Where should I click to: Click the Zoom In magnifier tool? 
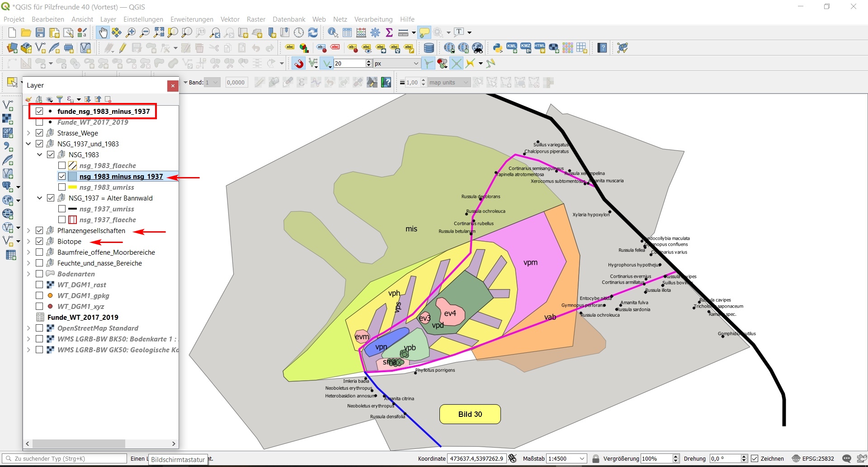pyautogui.click(x=131, y=33)
